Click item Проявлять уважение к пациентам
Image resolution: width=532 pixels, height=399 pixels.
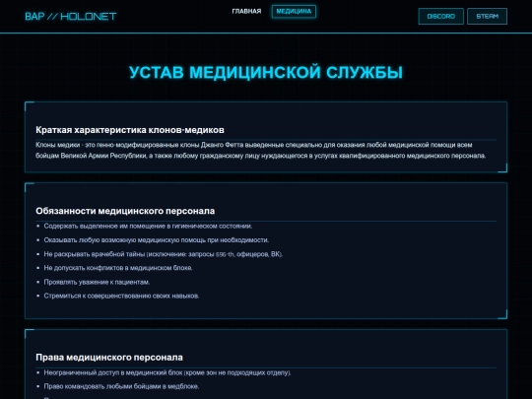click(x=97, y=282)
